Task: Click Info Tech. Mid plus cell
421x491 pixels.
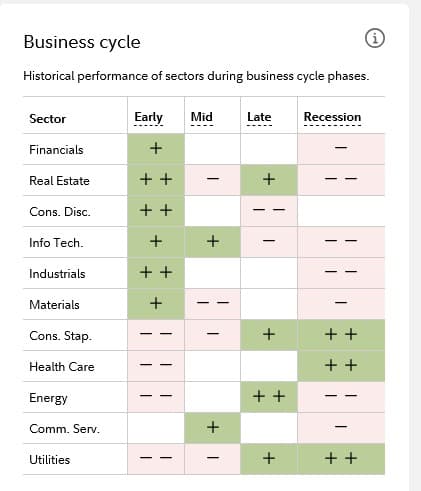Action: click(x=212, y=242)
